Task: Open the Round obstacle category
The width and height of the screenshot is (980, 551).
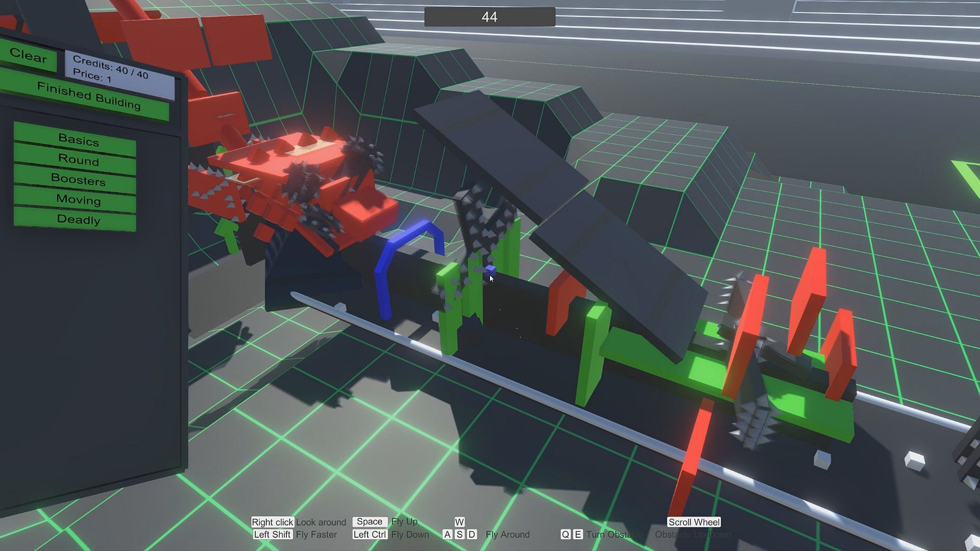Action: [75, 160]
